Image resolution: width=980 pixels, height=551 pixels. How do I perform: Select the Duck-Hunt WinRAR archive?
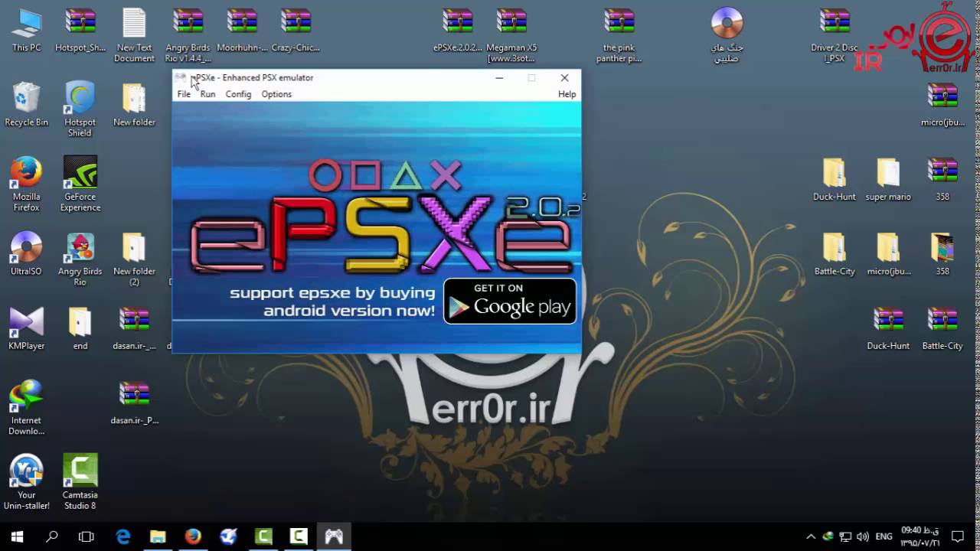(888, 328)
